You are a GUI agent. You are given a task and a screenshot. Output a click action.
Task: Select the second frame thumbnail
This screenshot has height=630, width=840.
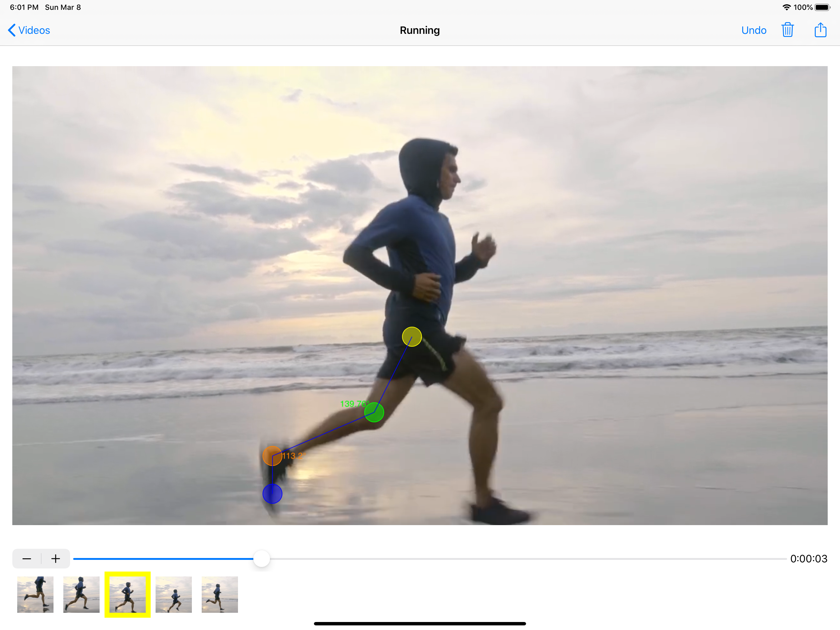[x=81, y=595]
